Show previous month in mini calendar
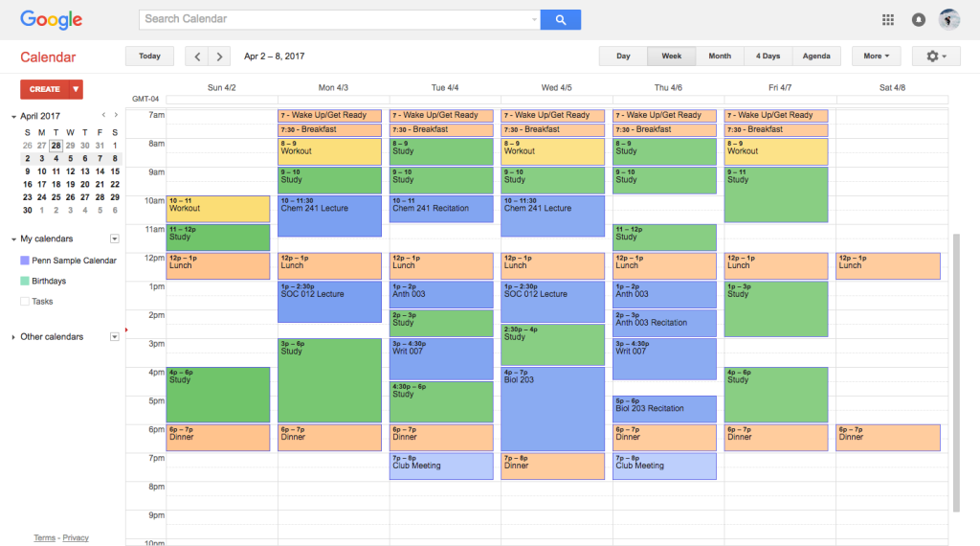 (x=104, y=115)
